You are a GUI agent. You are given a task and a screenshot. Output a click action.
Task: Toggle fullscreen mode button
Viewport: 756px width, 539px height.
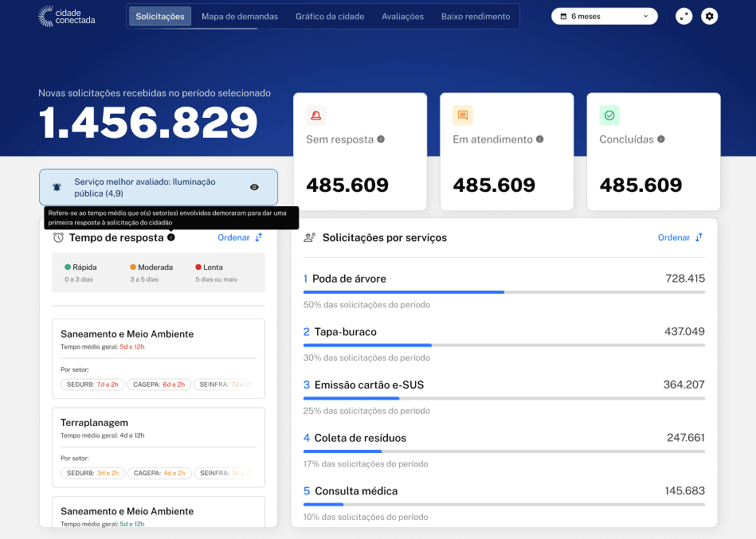click(684, 17)
